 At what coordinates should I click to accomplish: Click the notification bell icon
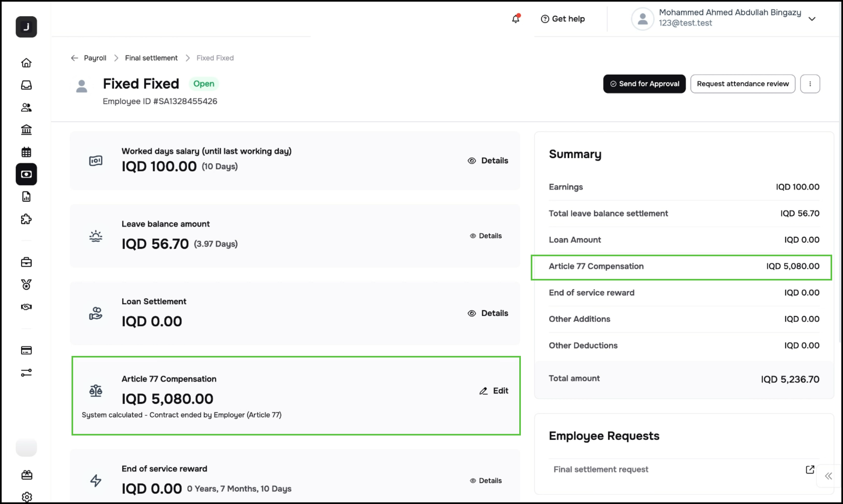click(x=516, y=19)
